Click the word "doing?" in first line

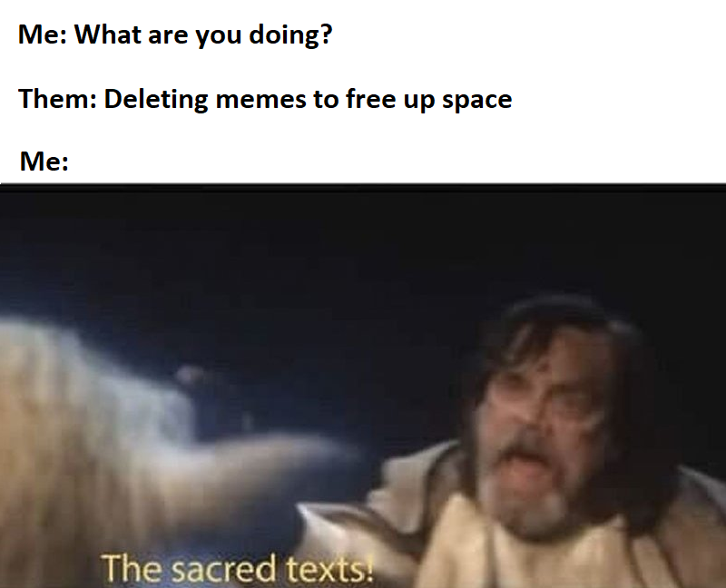tap(290, 35)
